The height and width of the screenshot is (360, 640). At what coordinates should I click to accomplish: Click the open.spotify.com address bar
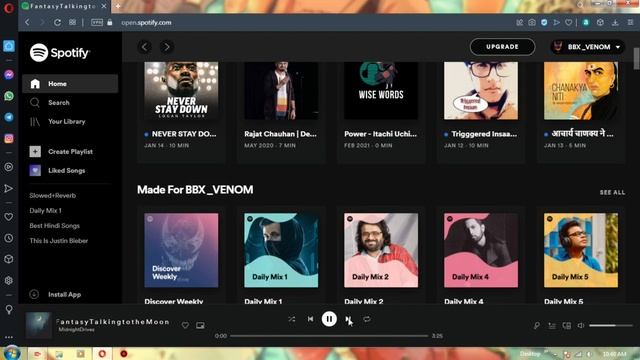click(146, 22)
